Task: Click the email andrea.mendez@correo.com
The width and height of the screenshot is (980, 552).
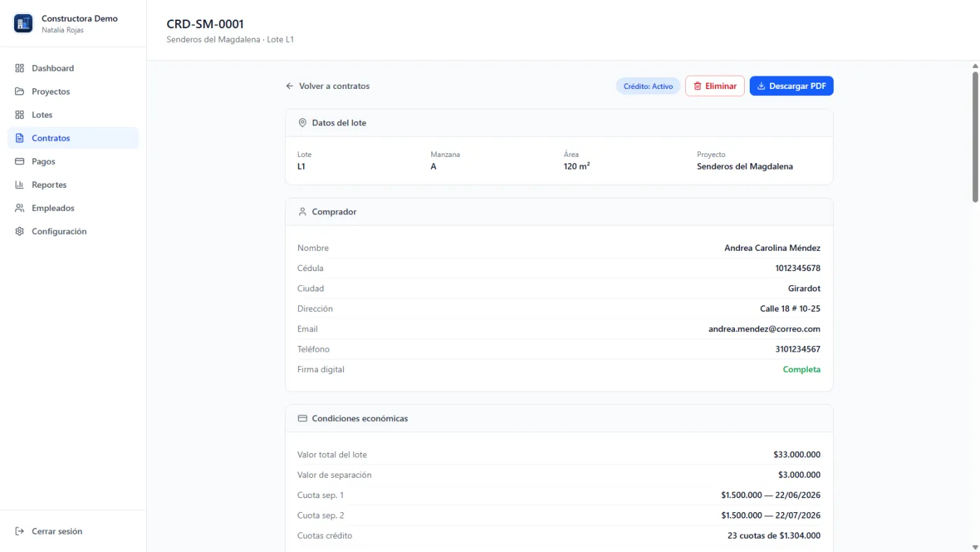Action: [764, 329]
